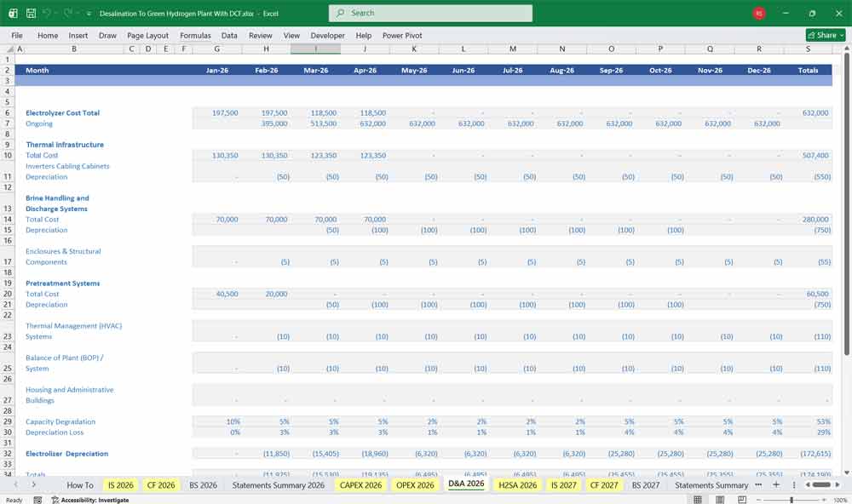The height and width of the screenshot is (504, 852).
Task: Click the Redo icon
Action: coord(67,13)
